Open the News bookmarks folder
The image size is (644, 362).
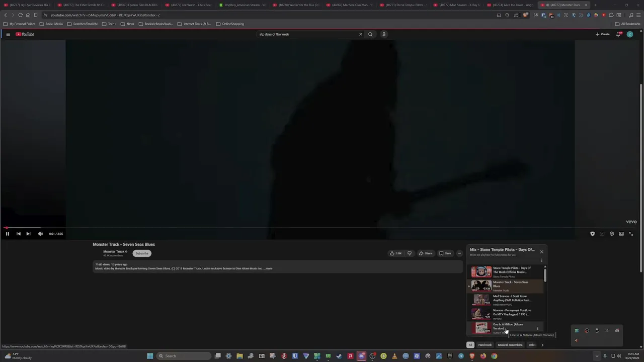coord(127,24)
